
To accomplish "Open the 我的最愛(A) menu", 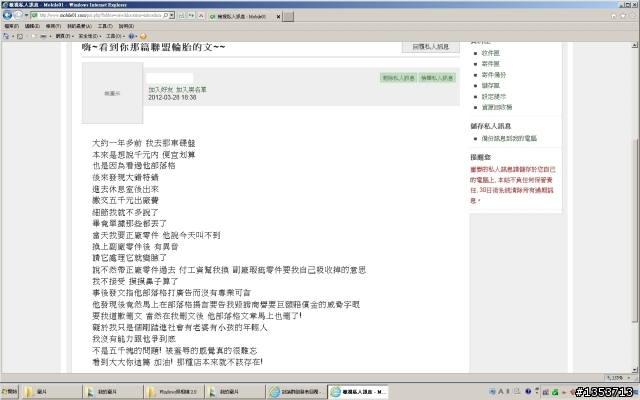I will click(79, 26).
